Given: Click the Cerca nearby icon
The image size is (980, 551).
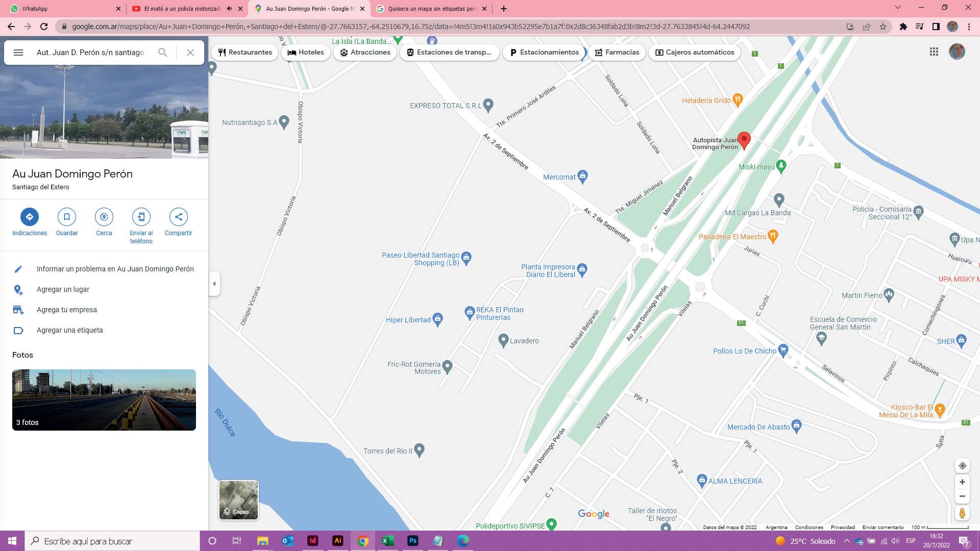Looking at the screenshot, I should coord(104,217).
